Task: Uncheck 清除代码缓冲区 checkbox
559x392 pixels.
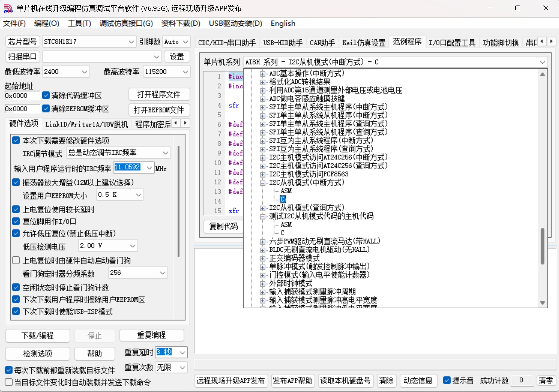Action: (46, 95)
